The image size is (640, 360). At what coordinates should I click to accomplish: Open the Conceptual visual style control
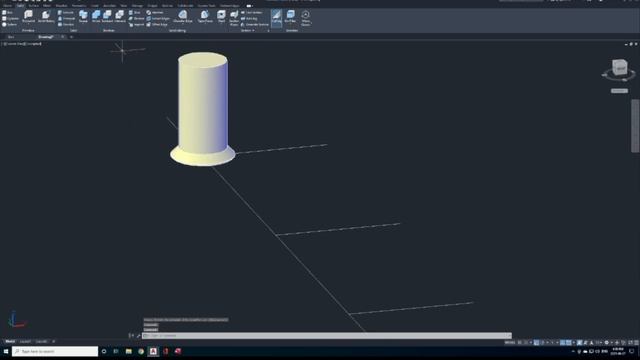point(33,44)
